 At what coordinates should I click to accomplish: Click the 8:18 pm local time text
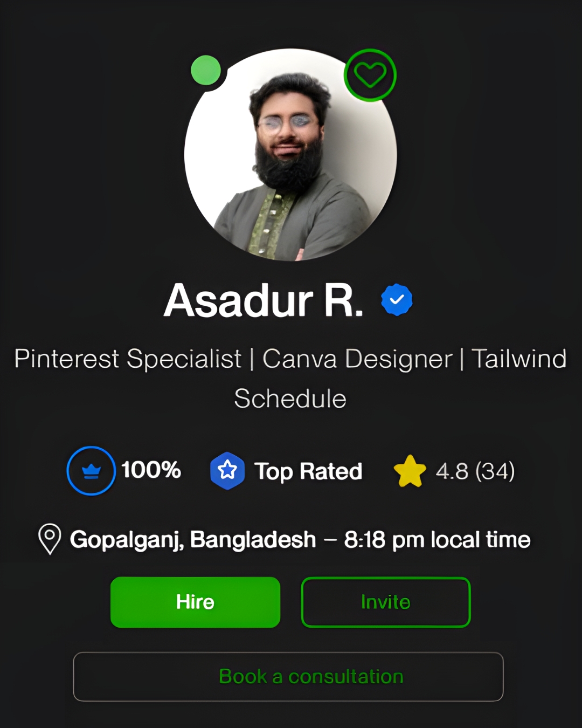(438, 539)
